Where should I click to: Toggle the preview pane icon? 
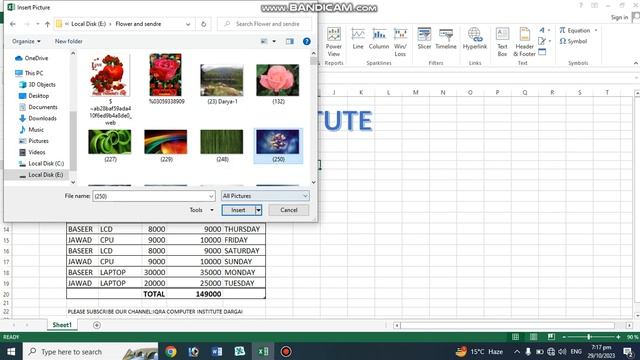(x=290, y=41)
